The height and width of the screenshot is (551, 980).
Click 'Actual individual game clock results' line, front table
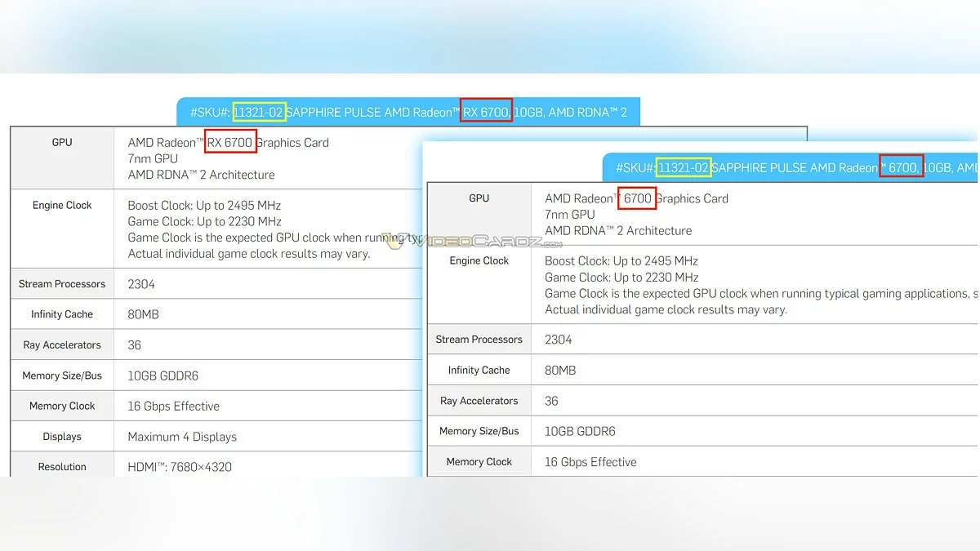[x=666, y=309]
